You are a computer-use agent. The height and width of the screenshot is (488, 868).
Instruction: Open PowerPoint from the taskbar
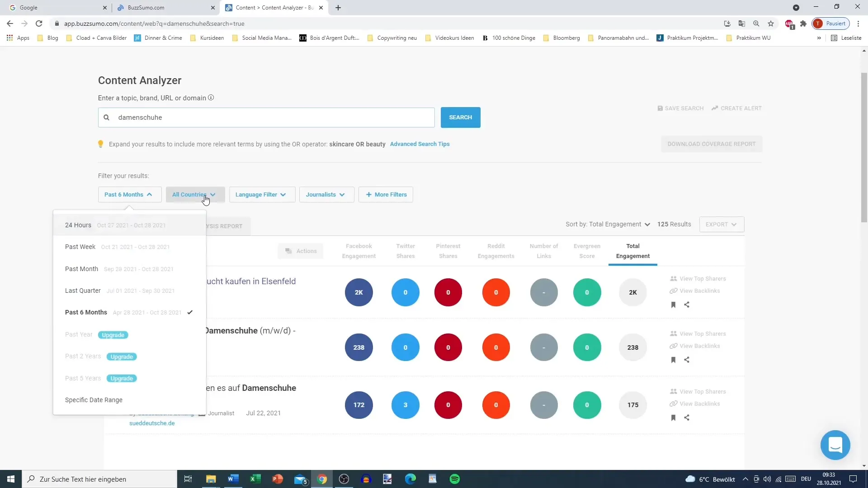point(278,479)
